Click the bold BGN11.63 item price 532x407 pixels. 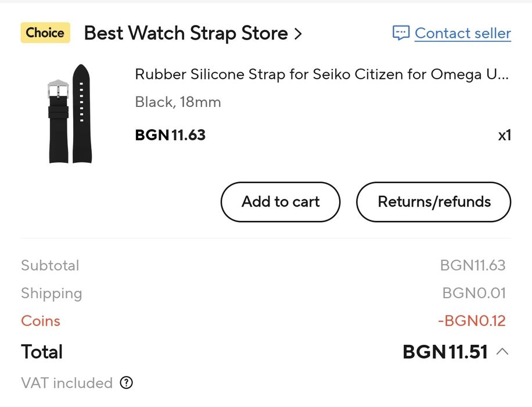click(170, 135)
